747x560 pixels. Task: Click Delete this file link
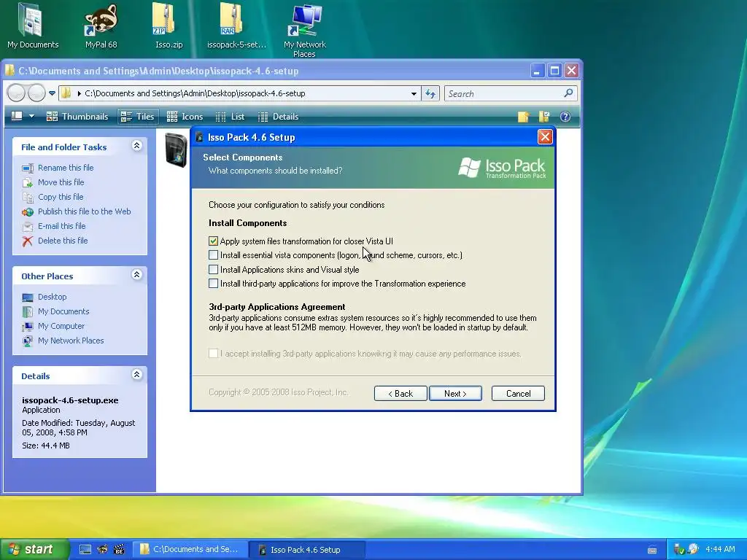click(63, 241)
